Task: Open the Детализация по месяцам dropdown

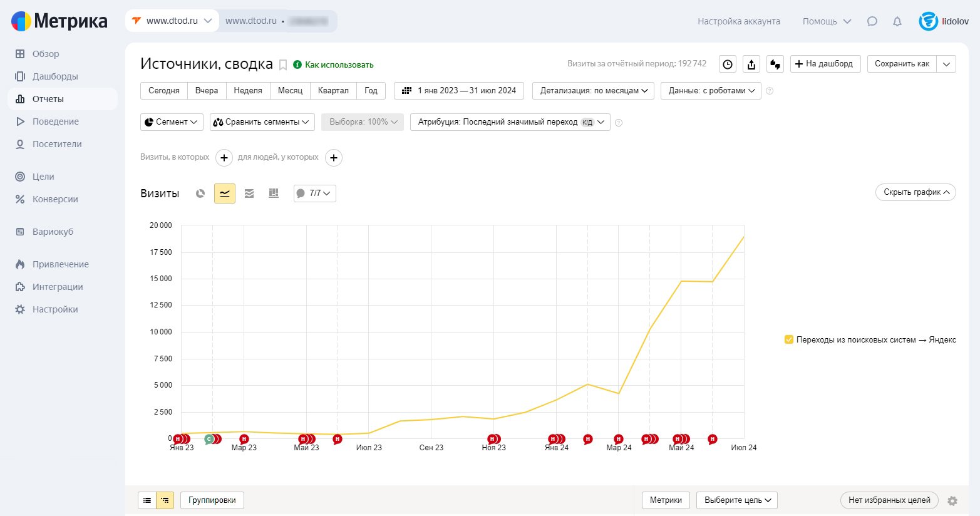Action: tap(593, 91)
